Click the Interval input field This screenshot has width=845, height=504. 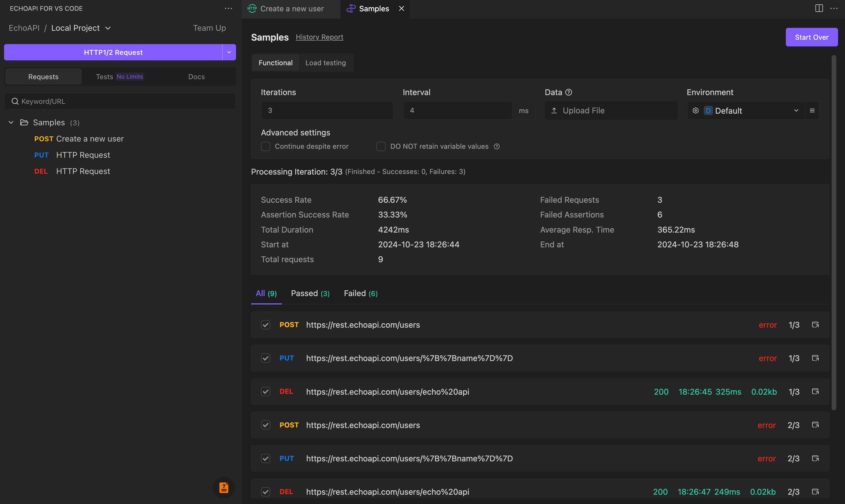point(458,110)
